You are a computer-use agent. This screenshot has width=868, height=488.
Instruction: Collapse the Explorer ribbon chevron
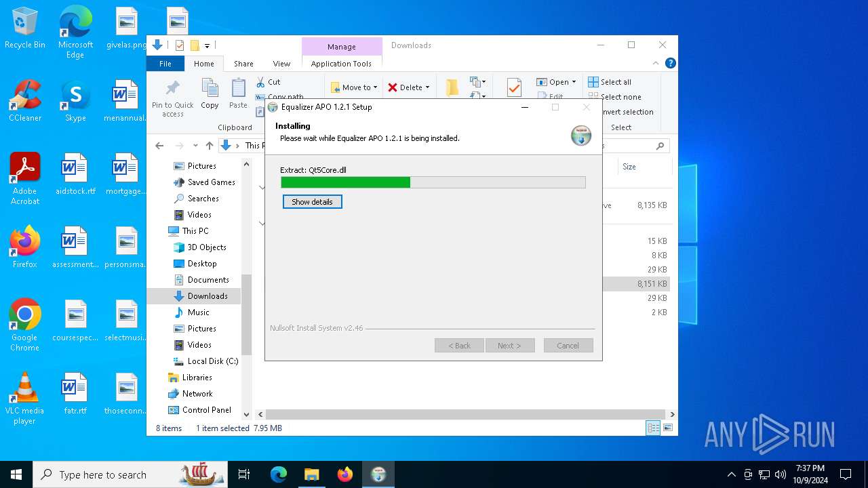tap(656, 63)
